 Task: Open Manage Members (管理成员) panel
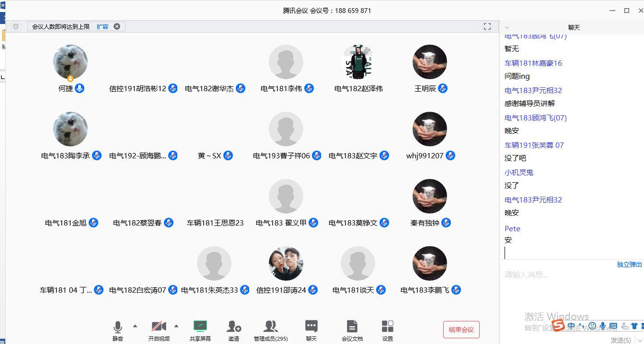(271, 327)
